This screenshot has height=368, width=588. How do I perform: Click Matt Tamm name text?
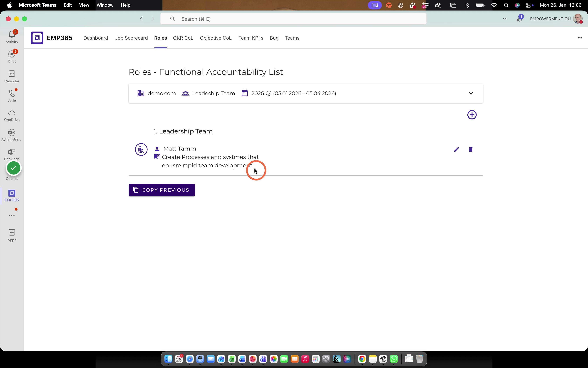coord(180,148)
